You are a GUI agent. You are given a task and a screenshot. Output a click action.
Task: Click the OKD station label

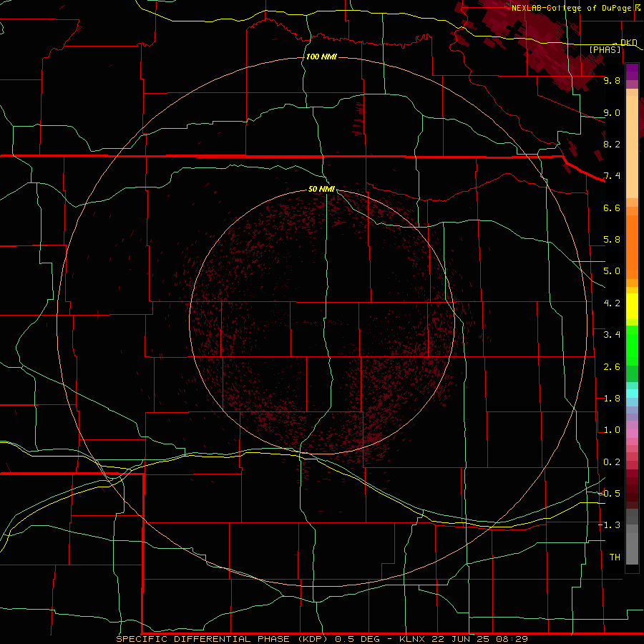pyautogui.click(x=628, y=42)
